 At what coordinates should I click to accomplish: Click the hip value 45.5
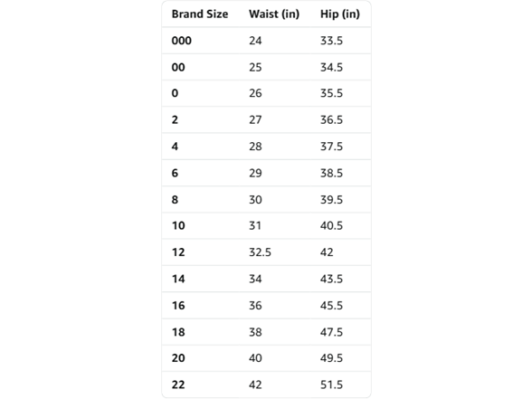click(331, 306)
